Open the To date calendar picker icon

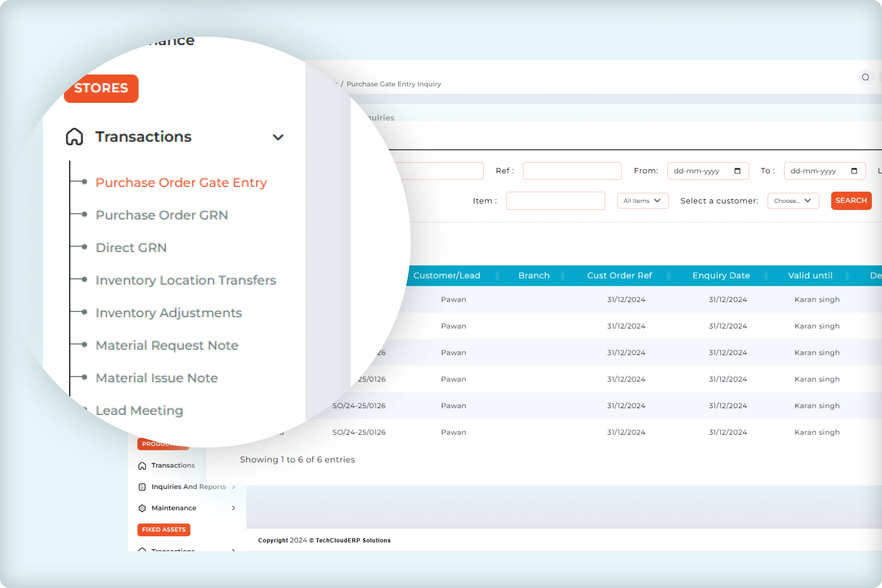click(854, 171)
